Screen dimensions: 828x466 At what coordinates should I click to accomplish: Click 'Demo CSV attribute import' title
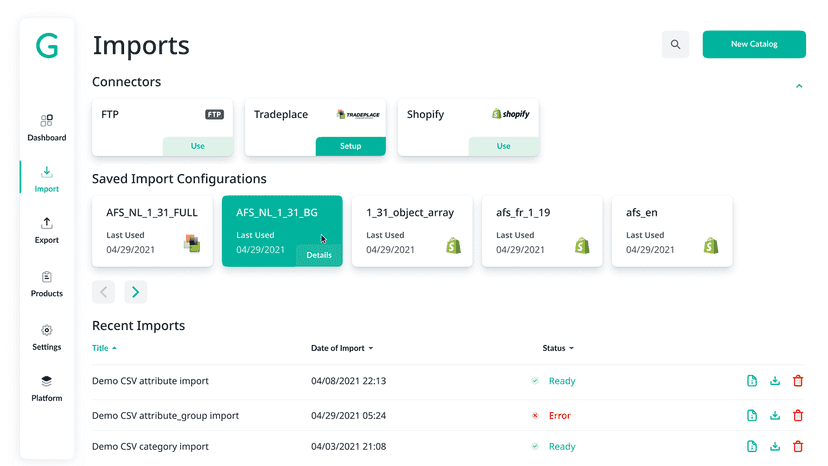150,381
